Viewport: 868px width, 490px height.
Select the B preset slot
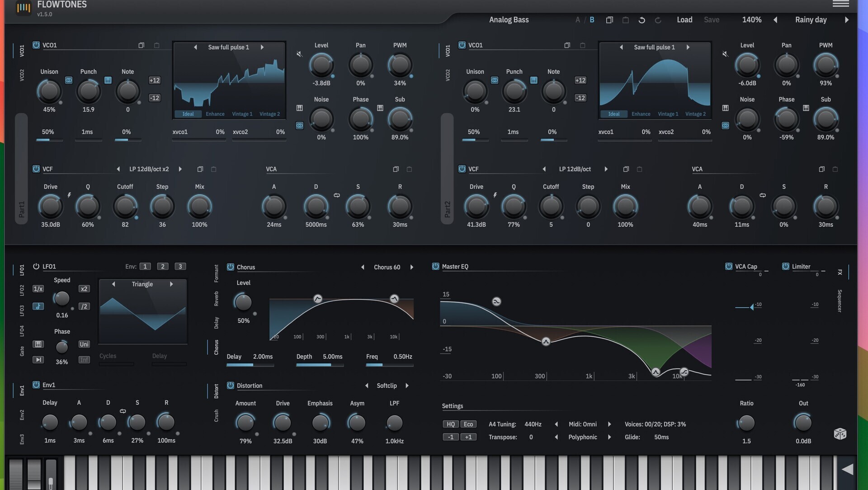(x=592, y=20)
